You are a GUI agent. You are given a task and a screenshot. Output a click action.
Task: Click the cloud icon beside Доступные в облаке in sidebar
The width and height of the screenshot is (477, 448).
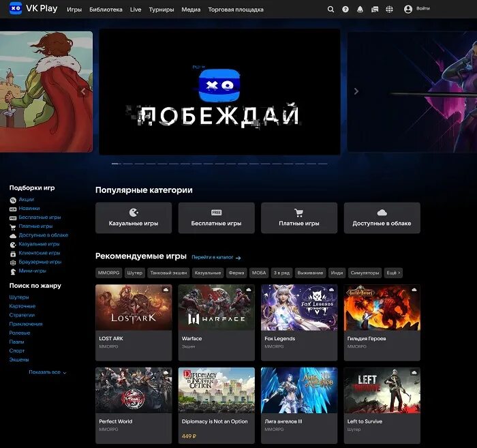point(13,236)
